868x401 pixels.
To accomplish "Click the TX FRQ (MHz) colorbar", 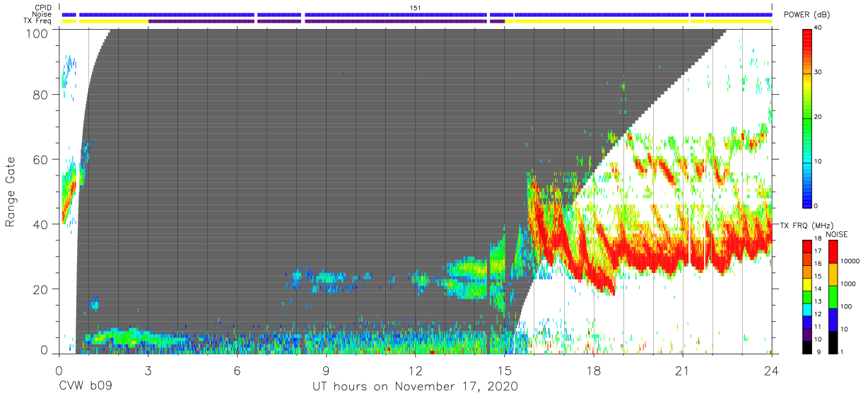I will pos(806,296).
